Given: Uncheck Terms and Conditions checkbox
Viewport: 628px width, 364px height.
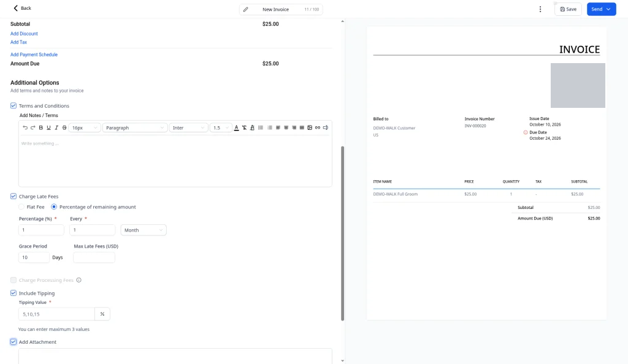Looking at the screenshot, I should pyautogui.click(x=13, y=105).
